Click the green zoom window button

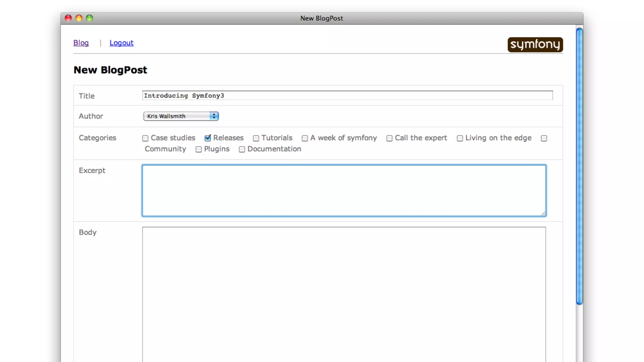click(x=90, y=18)
